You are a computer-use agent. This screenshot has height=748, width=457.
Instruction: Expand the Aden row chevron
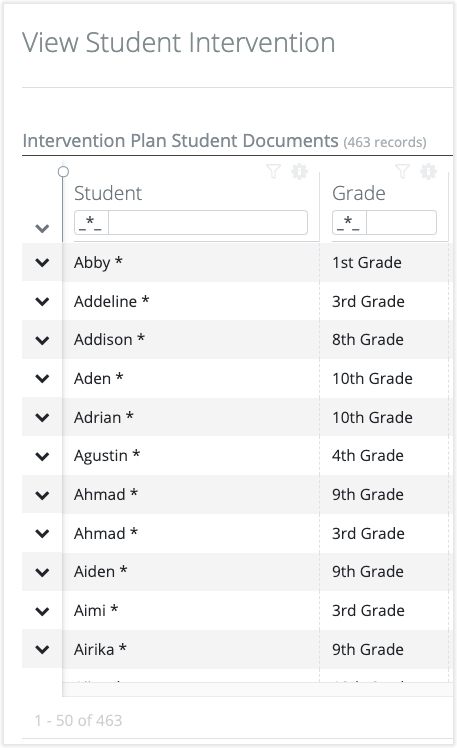[42, 379]
